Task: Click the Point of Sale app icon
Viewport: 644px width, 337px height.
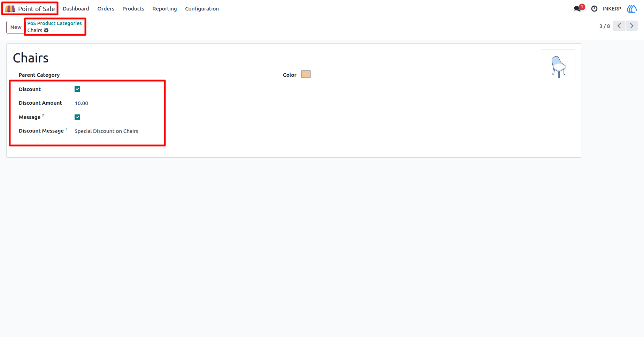Action: pyautogui.click(x=10, y=9)
